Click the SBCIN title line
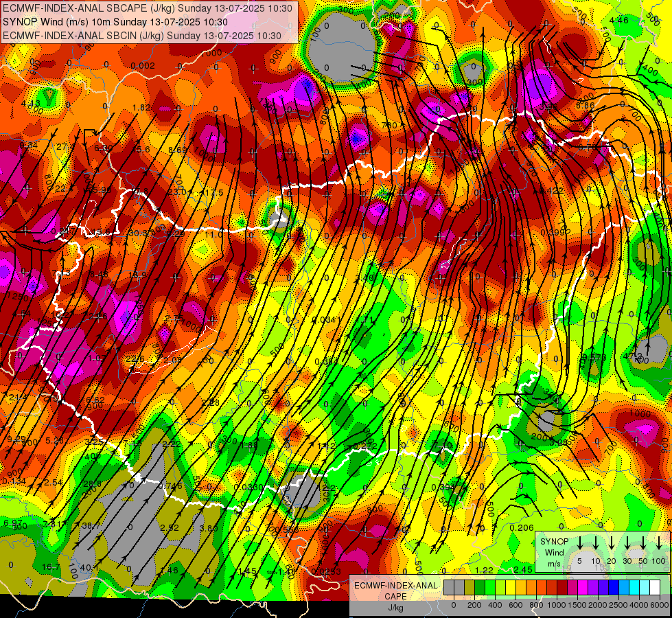This screenshot has width=672, height=618. [142, 36]
